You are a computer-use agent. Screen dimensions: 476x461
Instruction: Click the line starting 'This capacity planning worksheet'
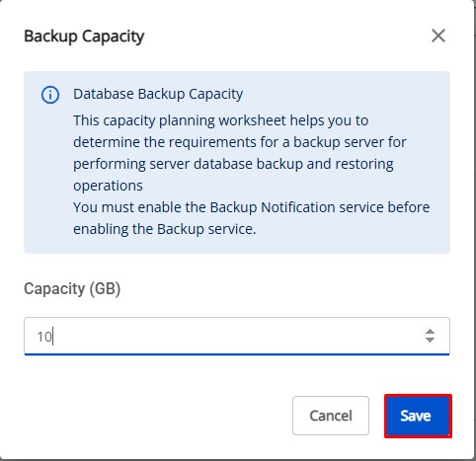(x=220, y=120)
